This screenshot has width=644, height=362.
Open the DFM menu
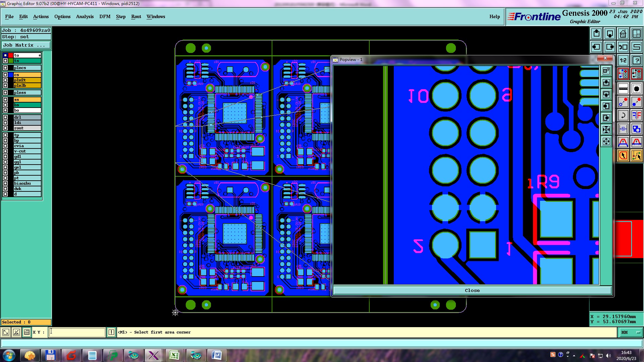click(105, 16)
